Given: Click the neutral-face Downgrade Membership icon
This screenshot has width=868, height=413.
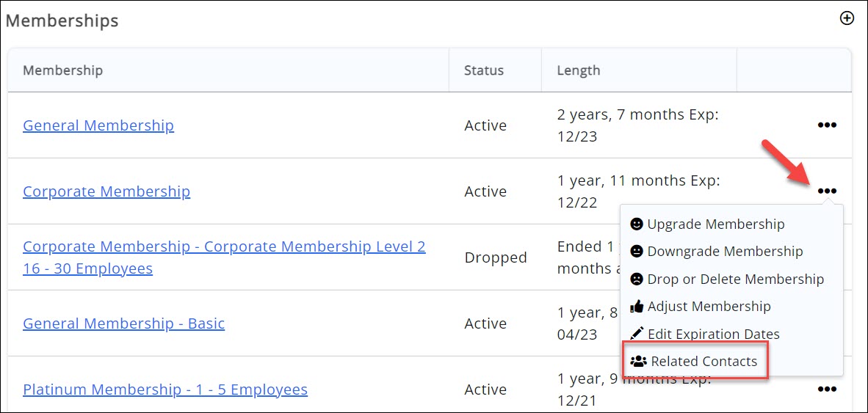Looking at the screenshot, I should 637,252.
